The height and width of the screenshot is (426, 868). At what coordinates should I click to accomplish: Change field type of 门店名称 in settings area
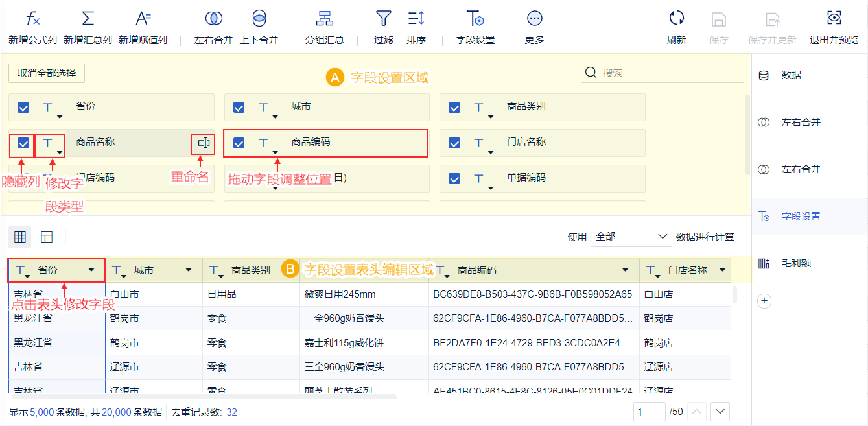[x=482, y=144]
